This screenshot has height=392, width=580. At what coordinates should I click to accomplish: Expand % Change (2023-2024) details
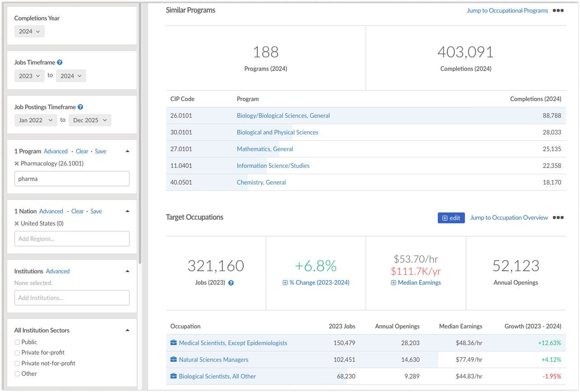pyautogui.click(x=316, y=282)
